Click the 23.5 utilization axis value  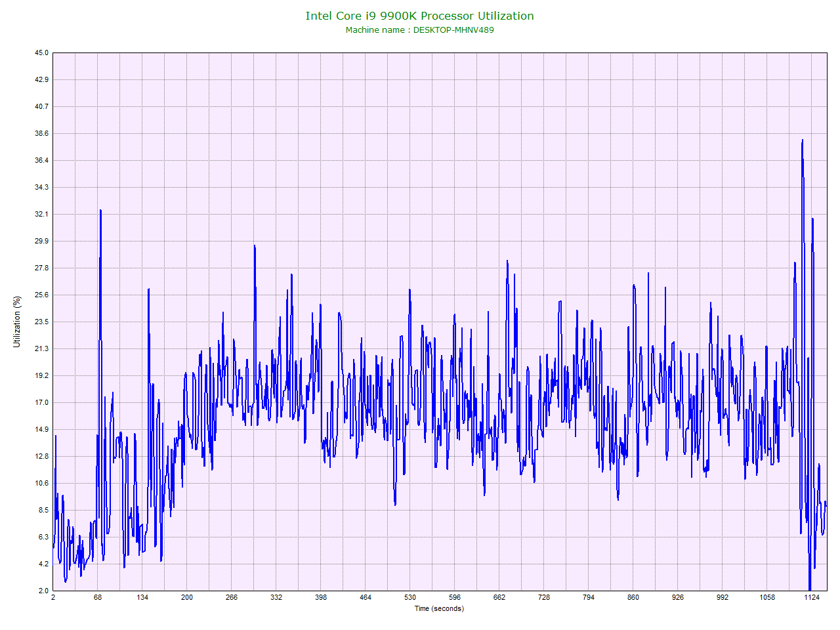point(41,322)
